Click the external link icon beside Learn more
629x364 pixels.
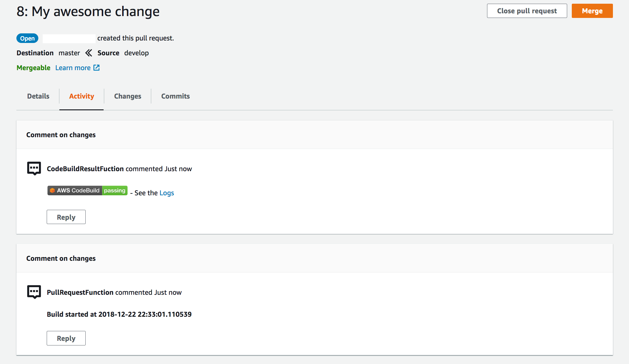96,68
